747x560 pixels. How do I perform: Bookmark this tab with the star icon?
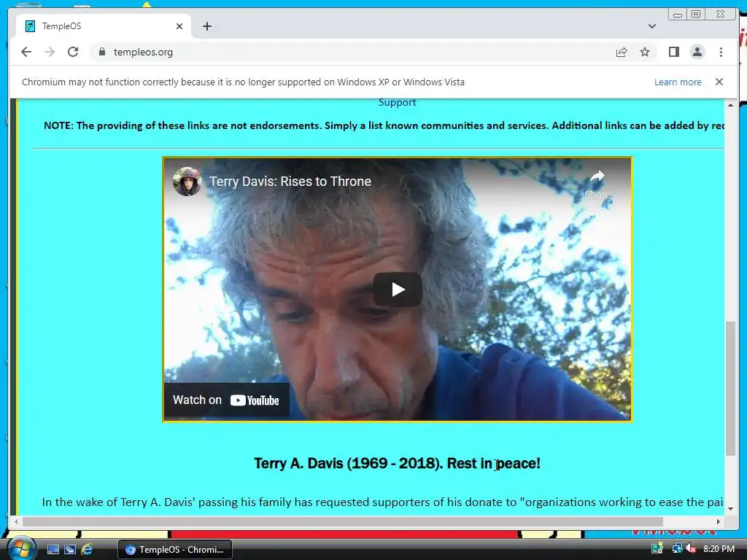(645, 52)
